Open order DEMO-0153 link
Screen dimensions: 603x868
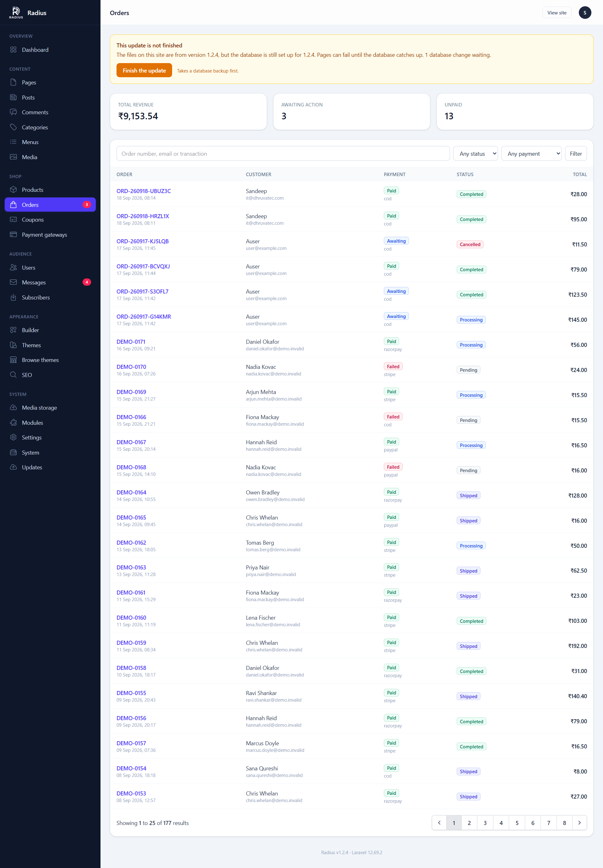point(131,793)
